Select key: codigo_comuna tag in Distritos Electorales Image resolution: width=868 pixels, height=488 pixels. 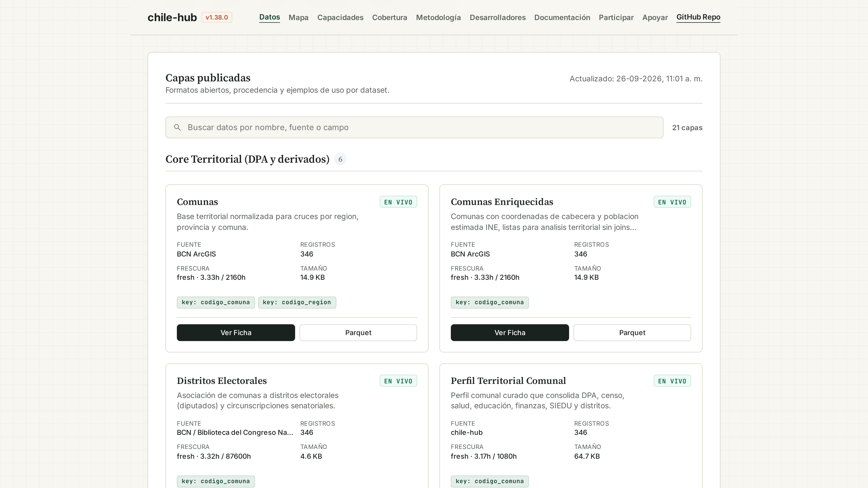pyautogui.click(x=216, y=481)
